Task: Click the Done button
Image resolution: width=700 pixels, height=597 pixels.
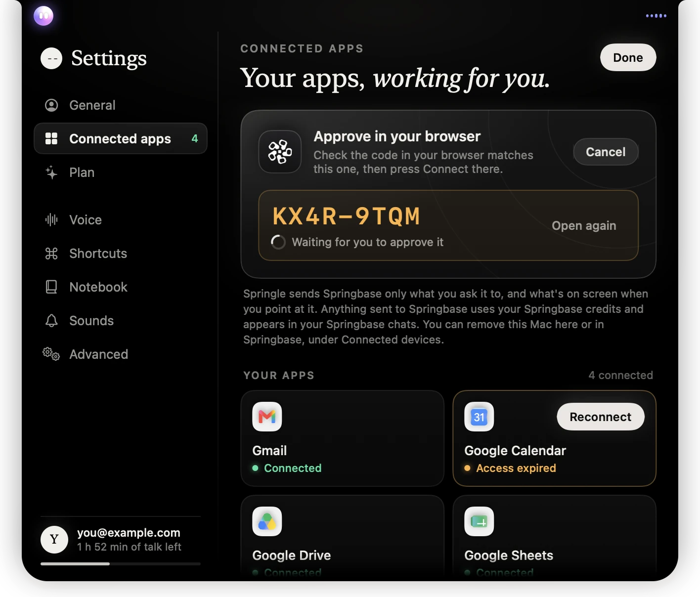Action: click(628, 57)
